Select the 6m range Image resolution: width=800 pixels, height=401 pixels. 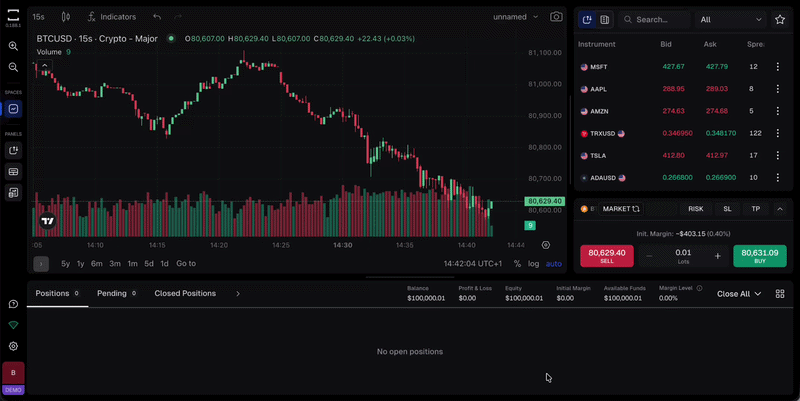click(96, 264)
